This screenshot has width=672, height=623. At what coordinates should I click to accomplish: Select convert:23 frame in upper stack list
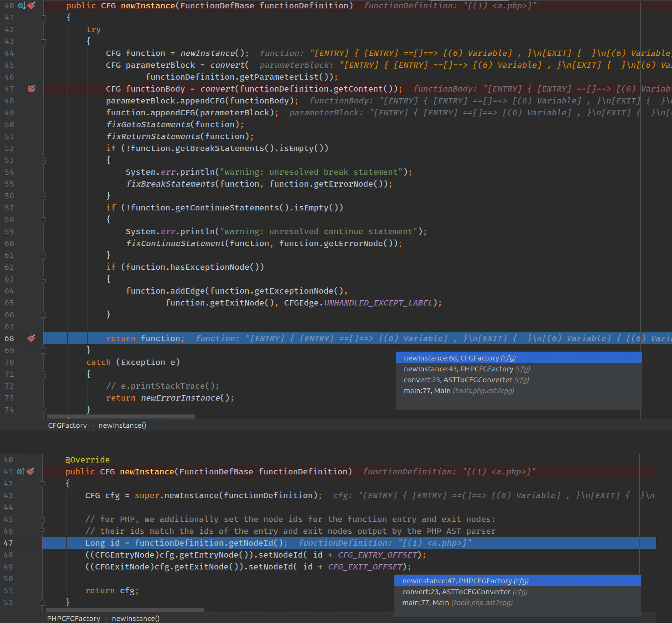[519, 380]
